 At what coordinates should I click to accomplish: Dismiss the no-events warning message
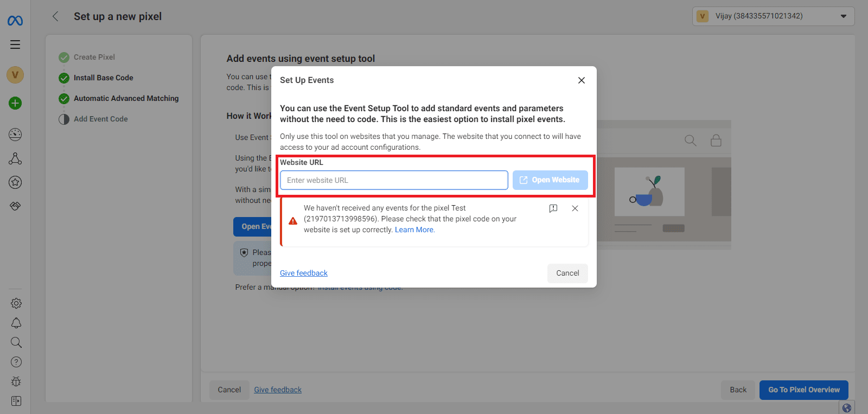click(575, 208)
